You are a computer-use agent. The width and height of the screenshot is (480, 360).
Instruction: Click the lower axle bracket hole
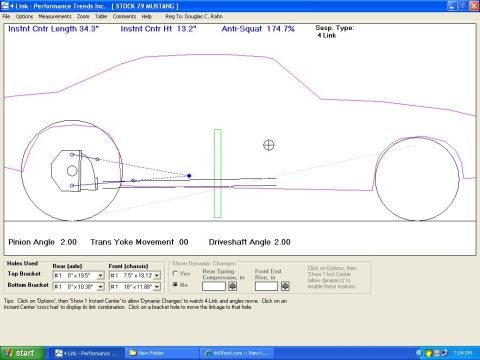[x=72, y=185]
